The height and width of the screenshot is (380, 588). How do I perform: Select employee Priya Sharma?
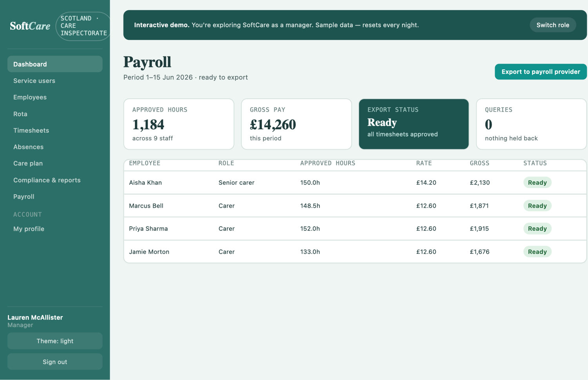point(149,228)
